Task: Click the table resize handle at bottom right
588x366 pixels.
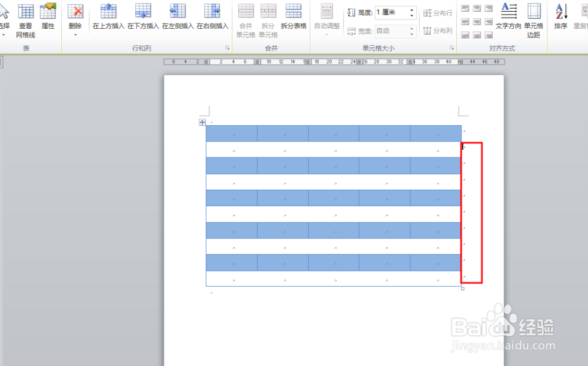Action: (x=463, y=288)
